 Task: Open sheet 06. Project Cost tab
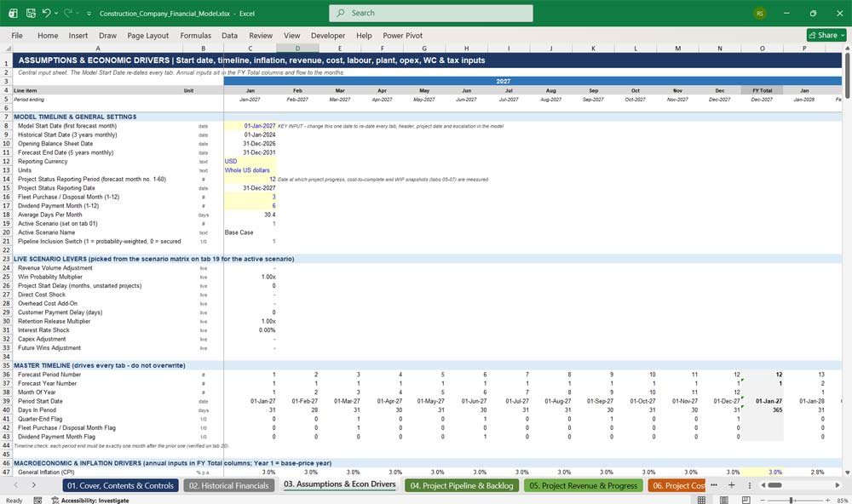pos(676,485)
